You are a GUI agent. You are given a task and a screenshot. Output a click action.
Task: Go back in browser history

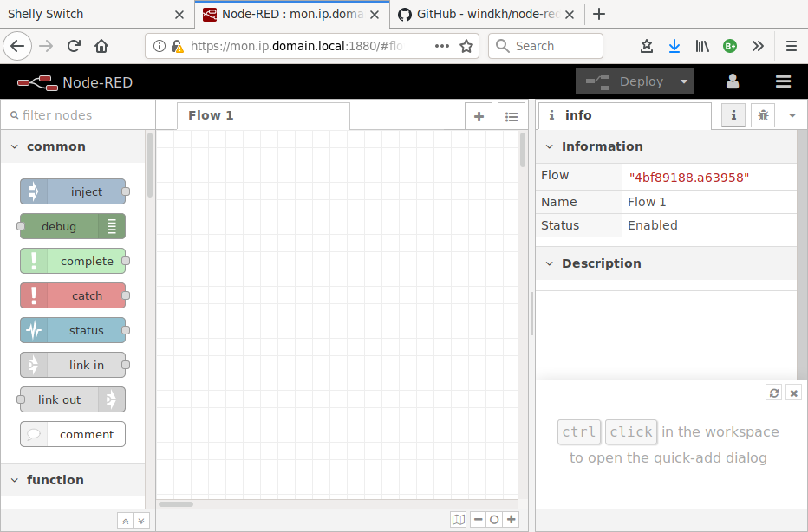pyautogui.click(x=17, y=46)
